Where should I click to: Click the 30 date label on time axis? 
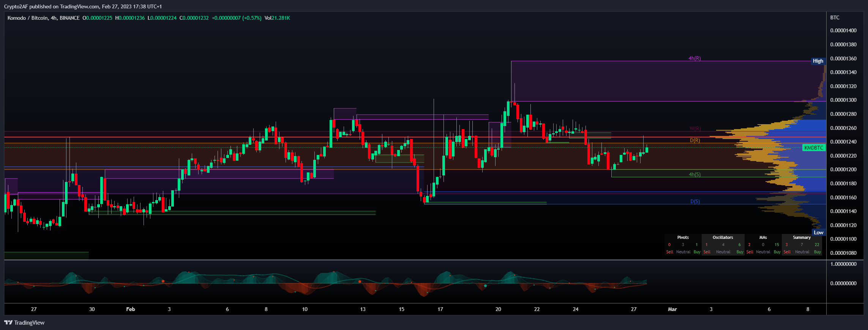point(92,309)
